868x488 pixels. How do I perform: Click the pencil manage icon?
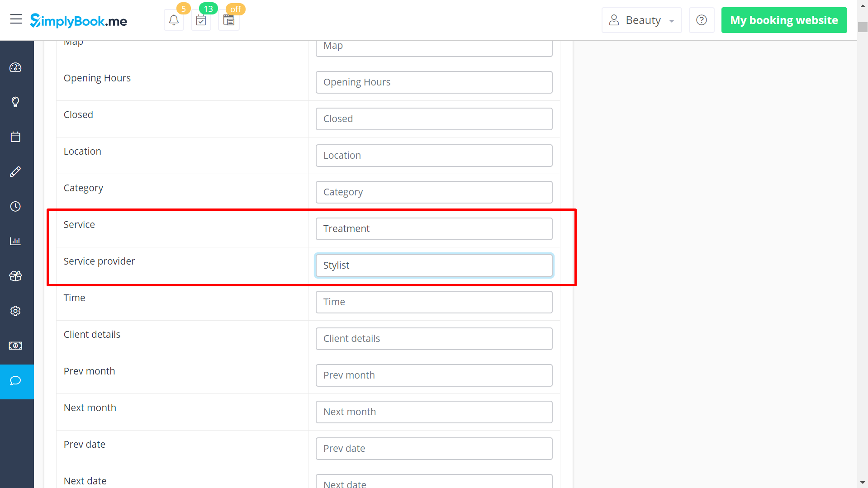click(15, 171)
